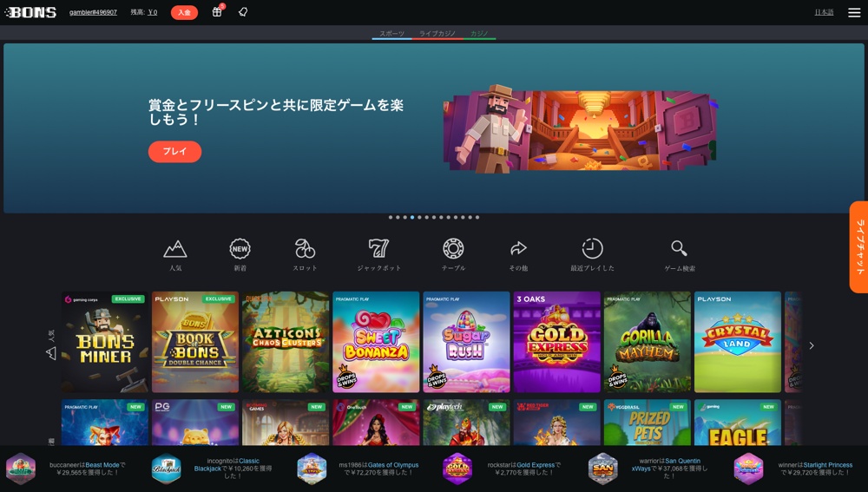
Task: Open the Gold Express game tile
Action: pyautogui.click(x=557, y=342)
